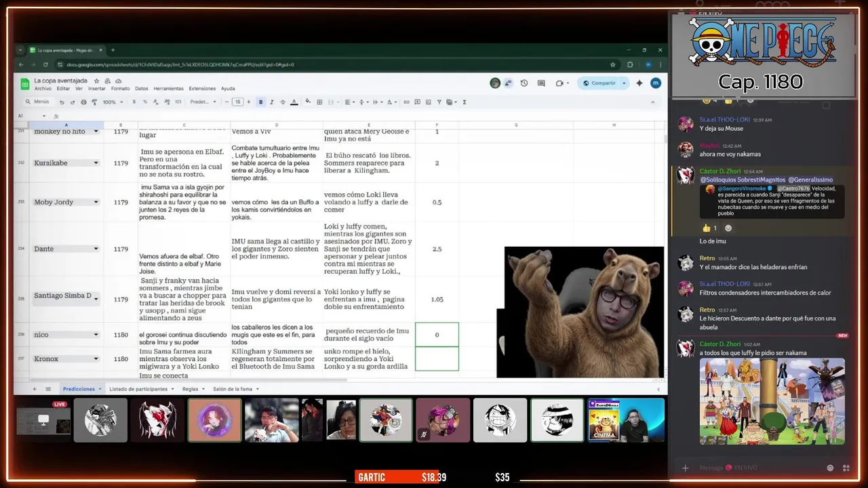Open the text color picker
Image resolution: width=868 pixels, height=488 pixels.
(x=294, y=102)
